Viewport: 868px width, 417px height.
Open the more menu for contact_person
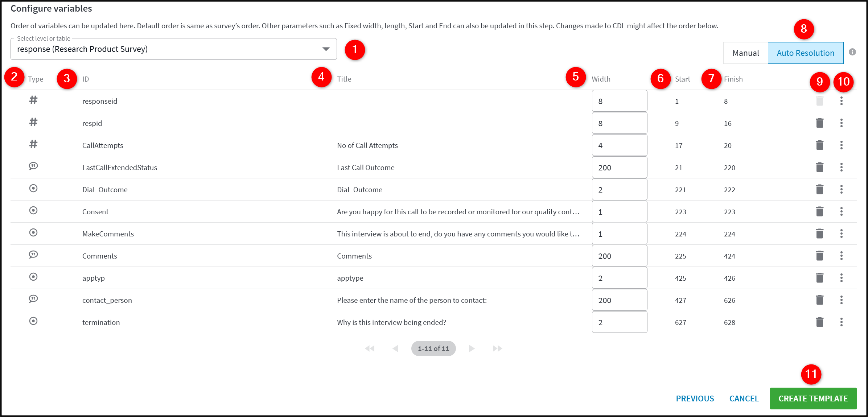click(842, 300)
